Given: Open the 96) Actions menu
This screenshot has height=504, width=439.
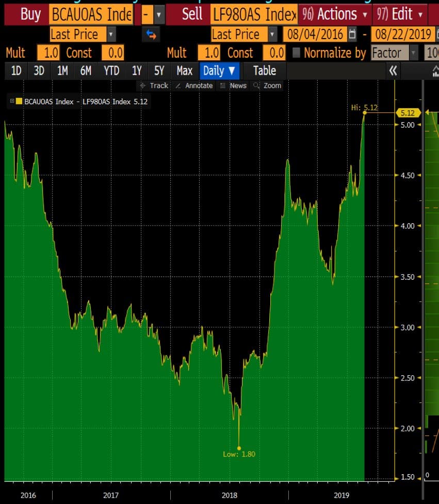Looking at the screenshot, I should (x=334, y=14).
